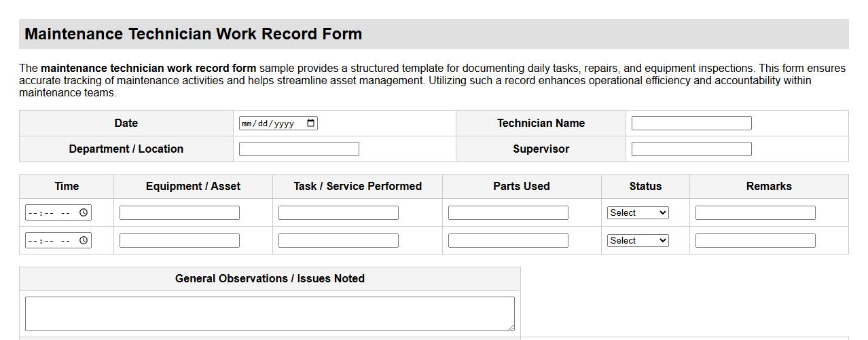868x340 pixels.
Task: Select the 'Date' label cell
Action: pyautogui.click(x=126, y=123)
